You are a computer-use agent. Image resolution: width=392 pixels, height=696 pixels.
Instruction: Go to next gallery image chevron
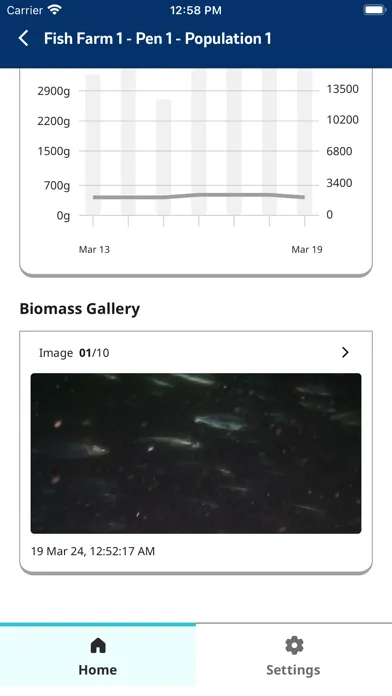345,352
